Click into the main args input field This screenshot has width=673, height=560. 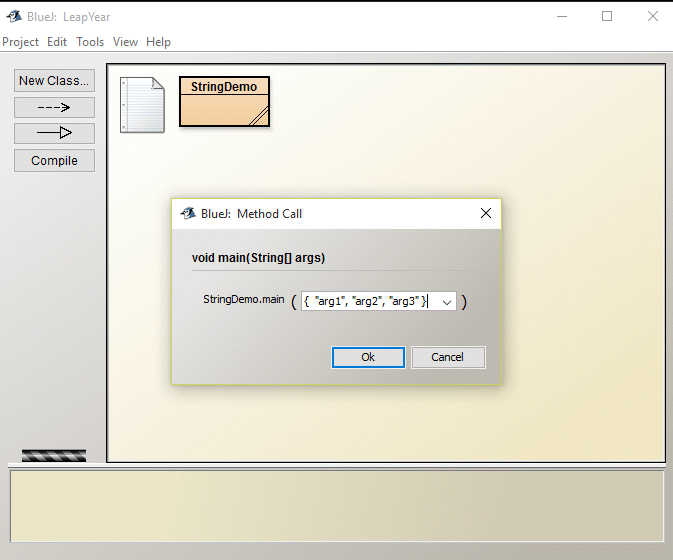[x=366, y=301]
